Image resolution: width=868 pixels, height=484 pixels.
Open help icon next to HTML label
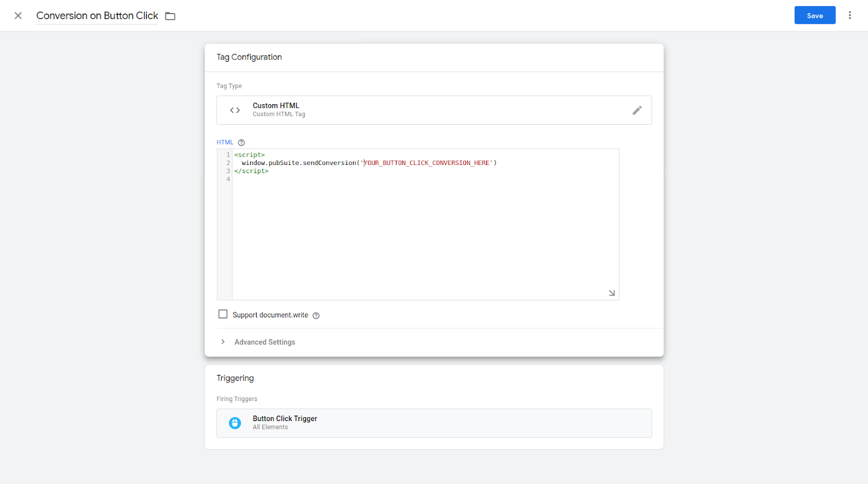click(x=241, y=143)
